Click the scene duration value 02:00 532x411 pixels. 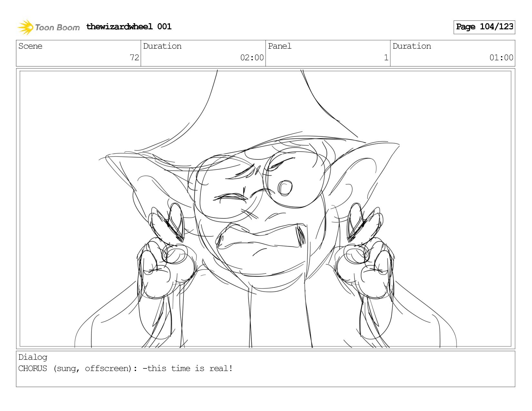point(252,58)
